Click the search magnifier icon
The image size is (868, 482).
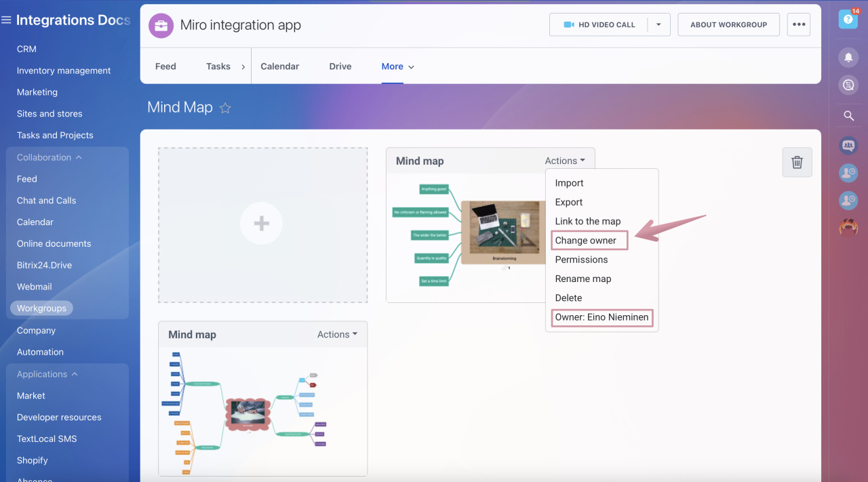(x=848, y=116)
